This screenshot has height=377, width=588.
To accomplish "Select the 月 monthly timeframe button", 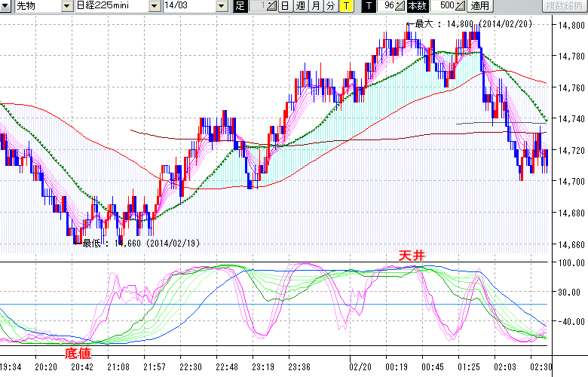I will pos(316,5).
